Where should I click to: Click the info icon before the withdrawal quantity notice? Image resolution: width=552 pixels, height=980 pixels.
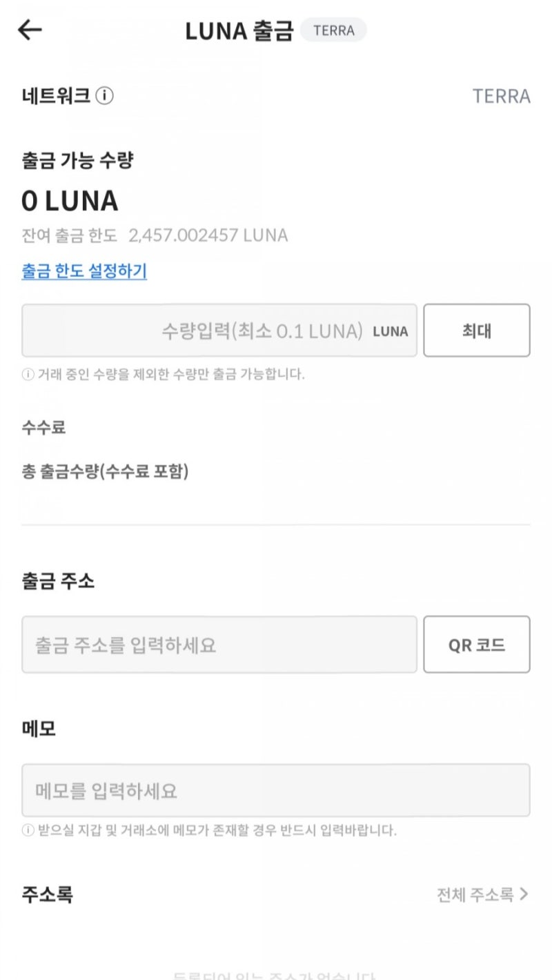27,375
